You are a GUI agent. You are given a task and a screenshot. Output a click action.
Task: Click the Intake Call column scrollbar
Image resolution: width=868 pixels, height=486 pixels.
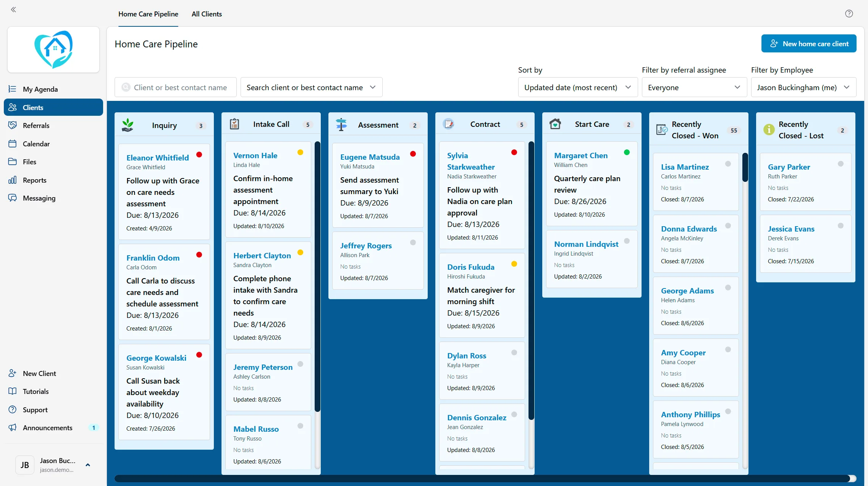tap(317, 277)
